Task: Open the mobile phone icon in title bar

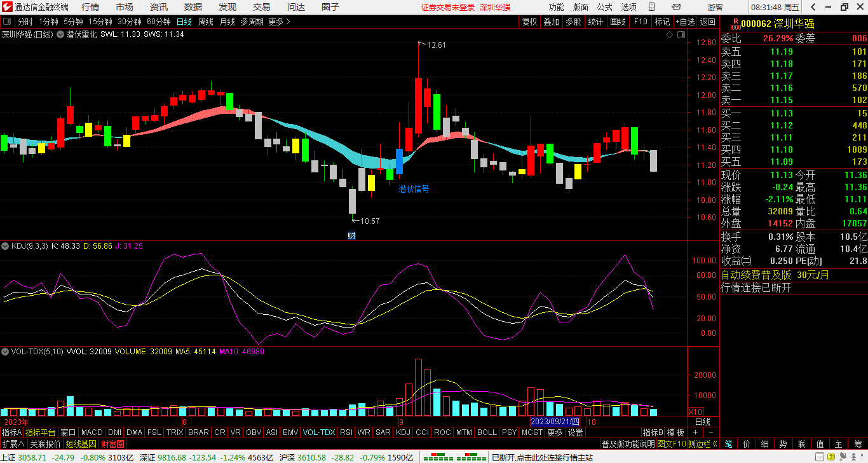Action: pos(651,7)
